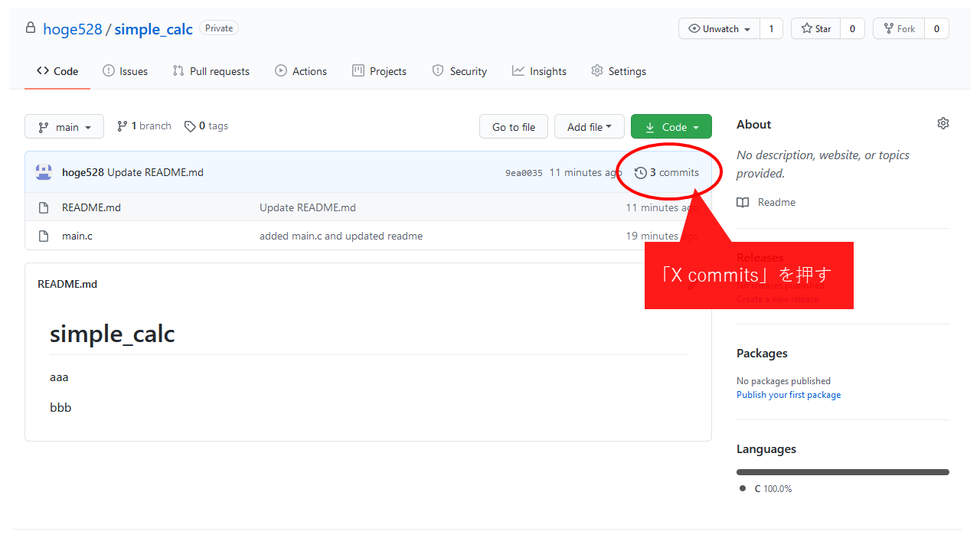Click the README.md file icon
Image resolution: width=980 pixels, height=551 pixels.
tap(44, 207)
